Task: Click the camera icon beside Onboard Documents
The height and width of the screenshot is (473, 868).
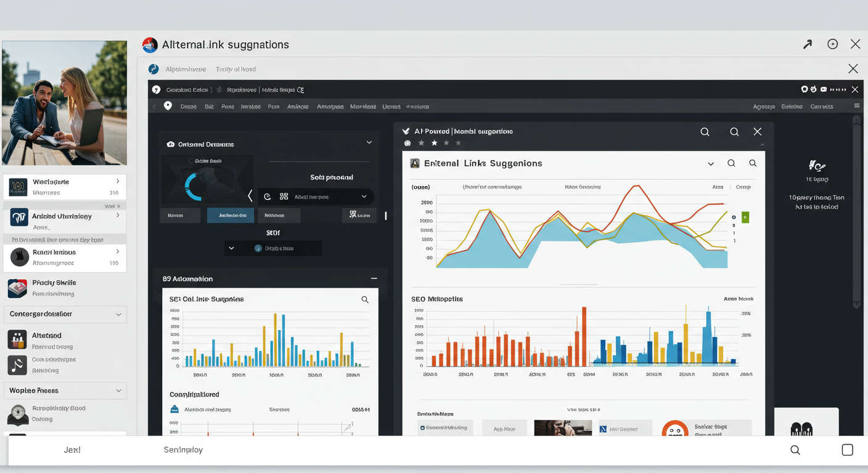Action: click(170, 144)
